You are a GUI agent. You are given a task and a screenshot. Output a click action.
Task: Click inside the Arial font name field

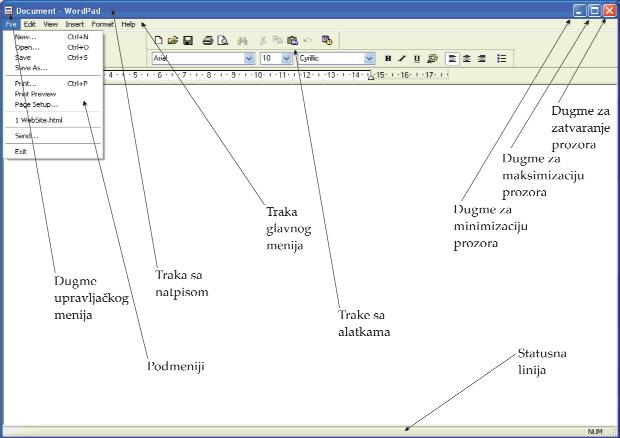point(198,59)
